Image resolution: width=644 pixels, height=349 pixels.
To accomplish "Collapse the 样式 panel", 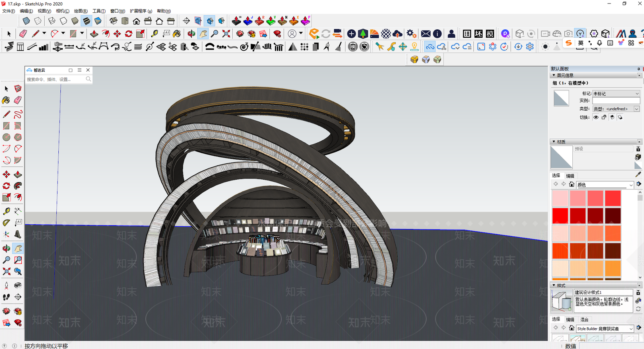I will 554,285.
